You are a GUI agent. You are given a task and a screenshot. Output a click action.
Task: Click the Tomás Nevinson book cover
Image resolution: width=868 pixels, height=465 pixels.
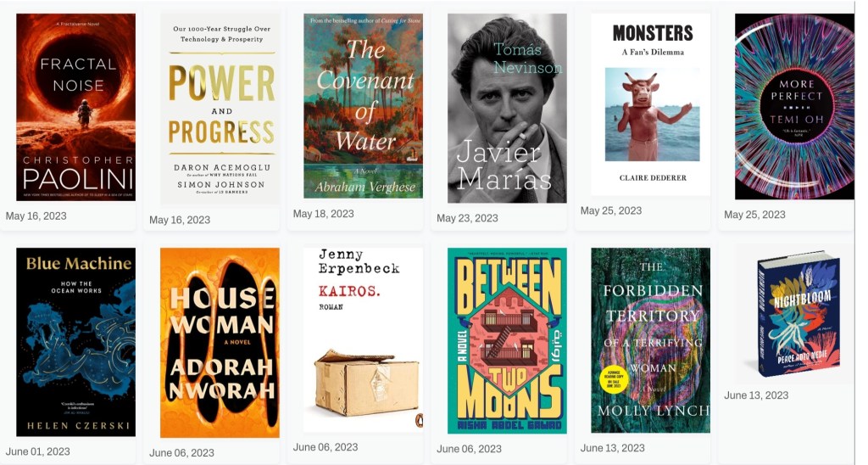507,108
